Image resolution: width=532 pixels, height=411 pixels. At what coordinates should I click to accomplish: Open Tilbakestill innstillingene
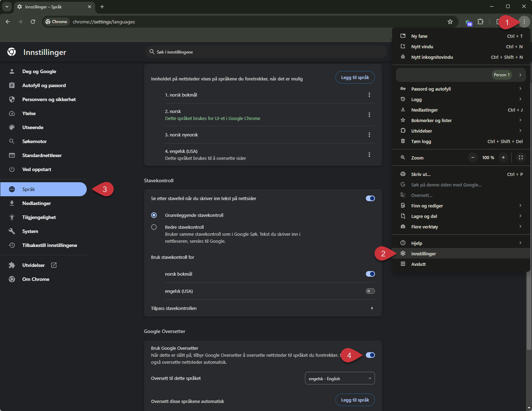43,245
